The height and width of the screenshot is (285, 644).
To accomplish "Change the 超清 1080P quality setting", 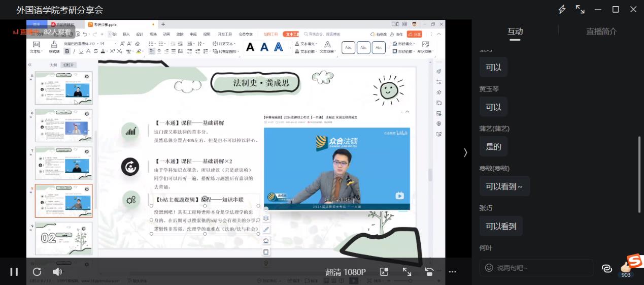I will 346,272.
